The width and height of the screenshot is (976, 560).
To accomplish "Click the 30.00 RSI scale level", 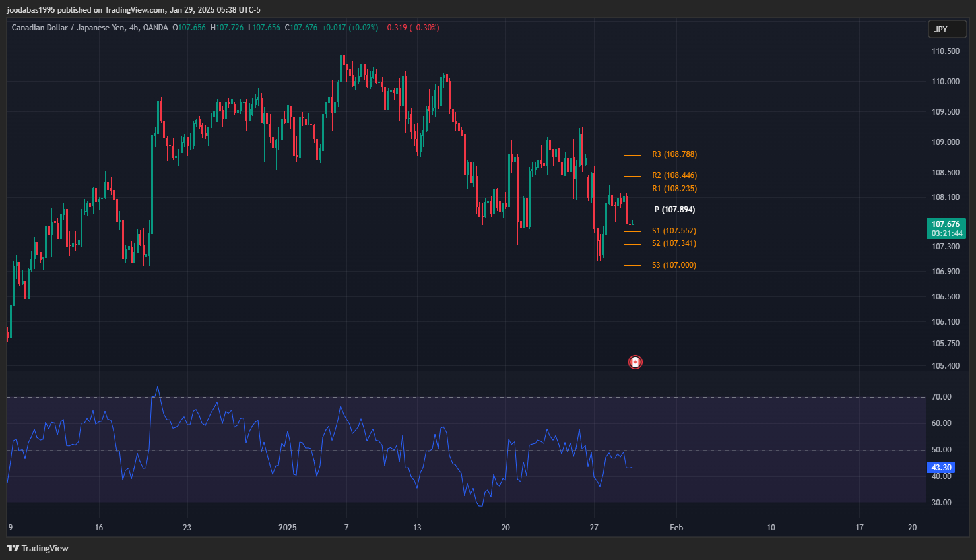I will click(941, 503).
